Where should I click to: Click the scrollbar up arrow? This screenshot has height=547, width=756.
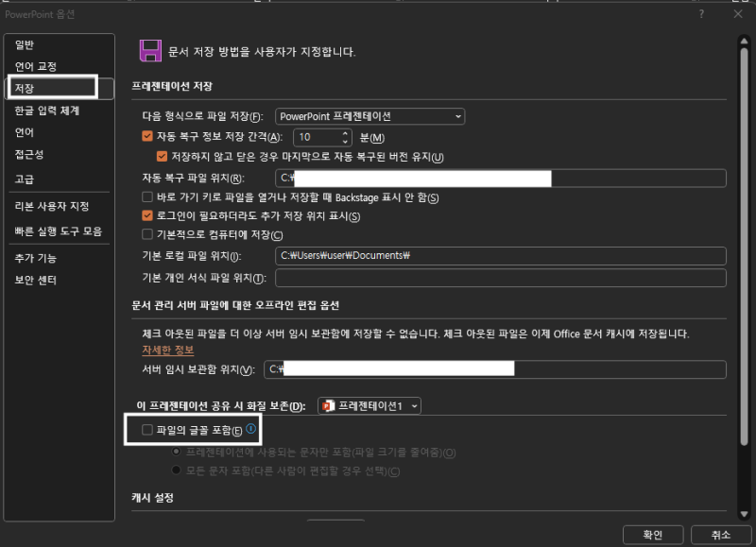(744, 41)
